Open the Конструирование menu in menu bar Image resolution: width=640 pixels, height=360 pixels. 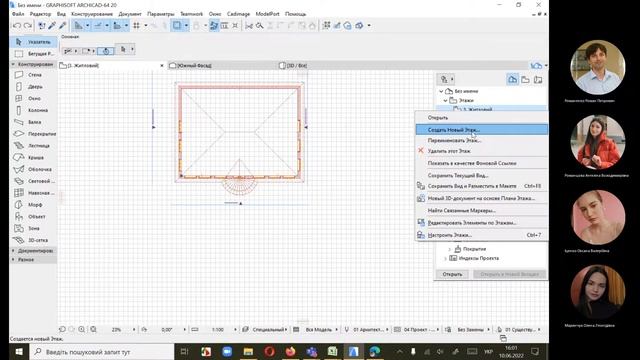(92, 14)
